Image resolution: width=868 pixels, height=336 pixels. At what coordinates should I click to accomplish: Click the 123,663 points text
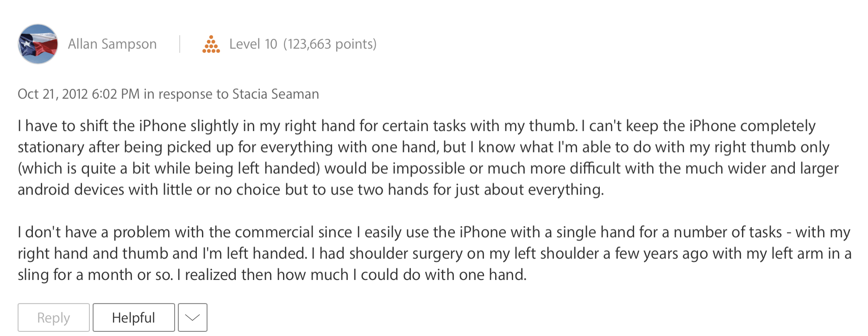point(330,44)
